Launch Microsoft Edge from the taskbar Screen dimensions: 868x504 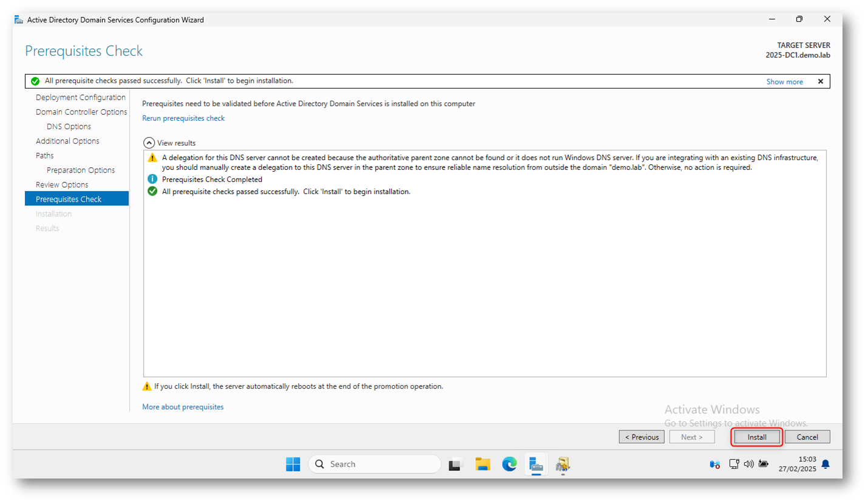point(509,464)
